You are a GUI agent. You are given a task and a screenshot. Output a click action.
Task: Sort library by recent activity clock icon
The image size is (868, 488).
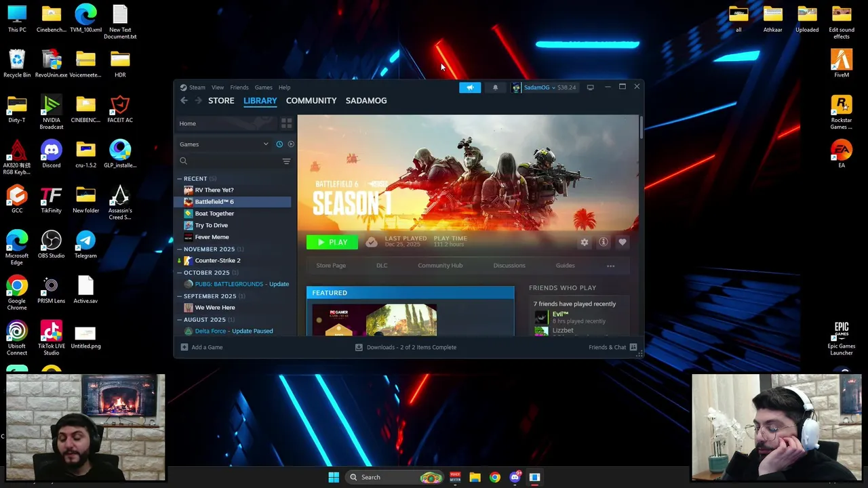click(279, 144)
